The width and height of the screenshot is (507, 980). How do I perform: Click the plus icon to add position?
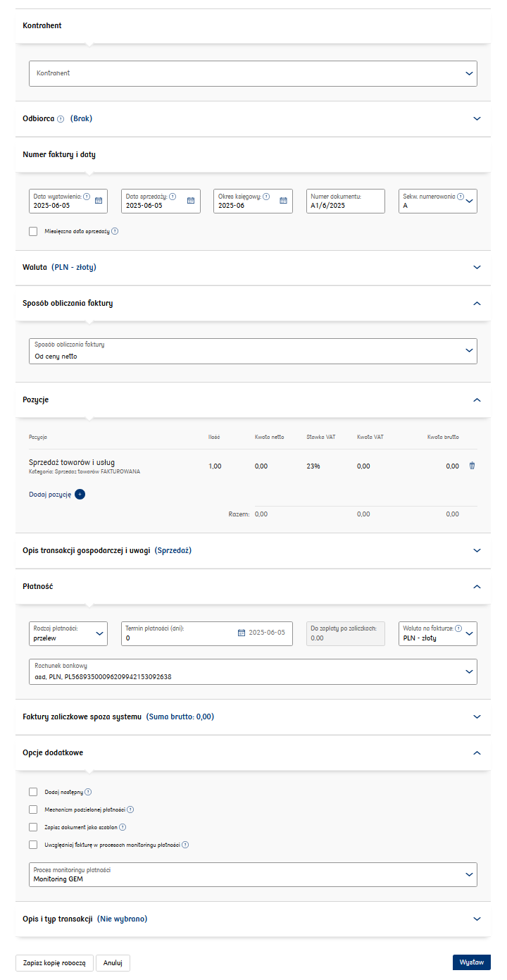pyautogui.click(x=80, y=495)
